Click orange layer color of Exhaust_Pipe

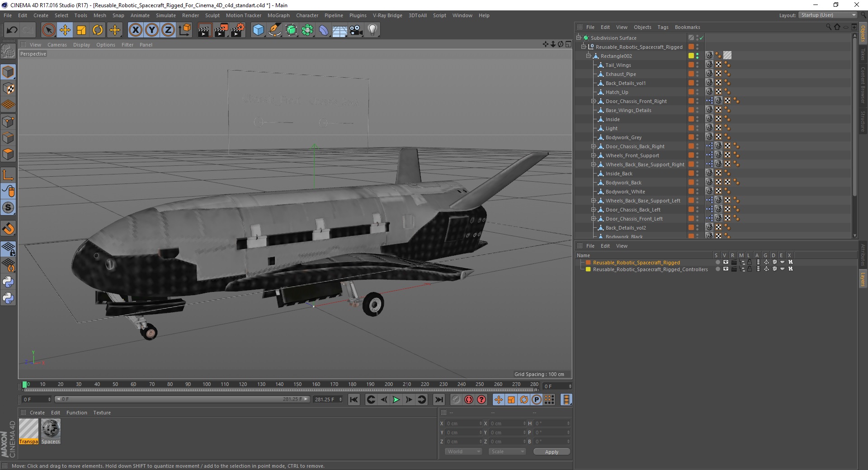tap(691, 74)
